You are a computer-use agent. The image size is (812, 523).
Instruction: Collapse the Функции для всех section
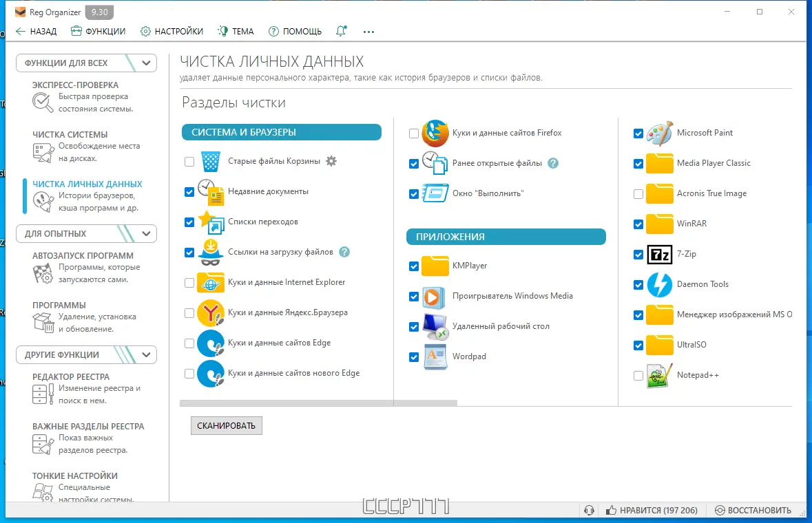(x=146, y=63)
